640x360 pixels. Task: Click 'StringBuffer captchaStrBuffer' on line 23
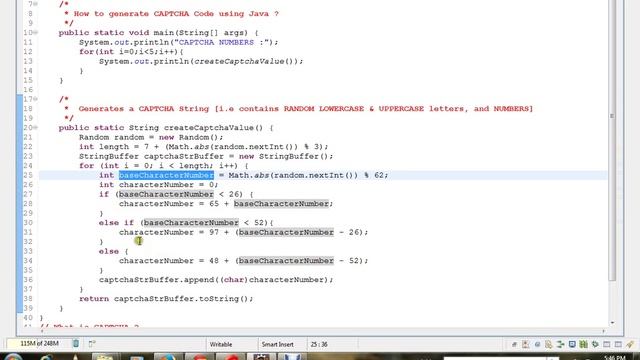click(x=151, y=156)
